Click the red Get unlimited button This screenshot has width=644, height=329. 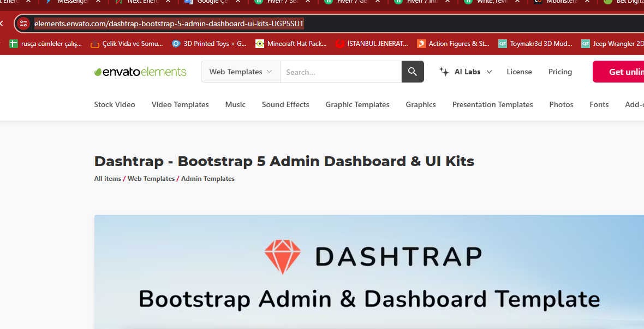tap(618, 72)
